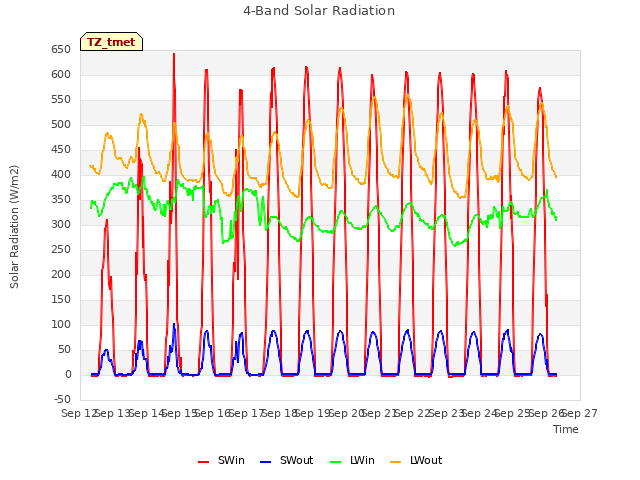Image resolution: width=640 pixels, height=480 pixels.
Task: Click the 600 y-axis tick label
Action: point(61,74)
